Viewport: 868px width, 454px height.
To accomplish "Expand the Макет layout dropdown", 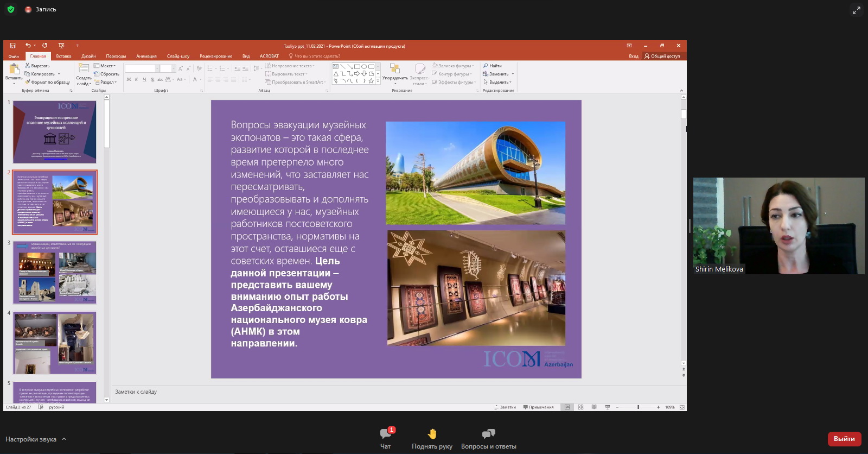I will pyautogui.click(x=107, y=66).
